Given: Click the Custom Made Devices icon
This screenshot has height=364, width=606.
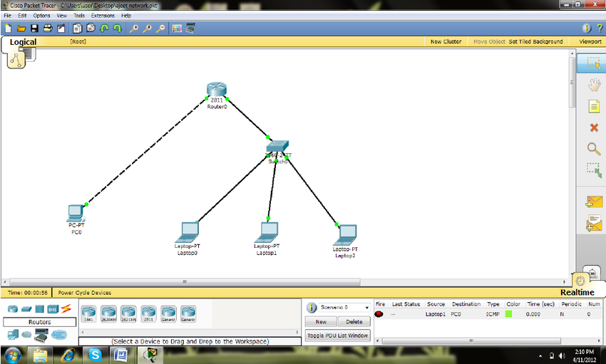Looking at the screenshot, I should (41, 335).
